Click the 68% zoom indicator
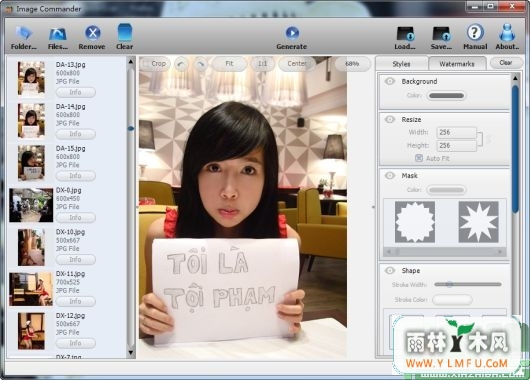This screenshot has width=530, height=380. pyautogui.click(x=352, y=64)
